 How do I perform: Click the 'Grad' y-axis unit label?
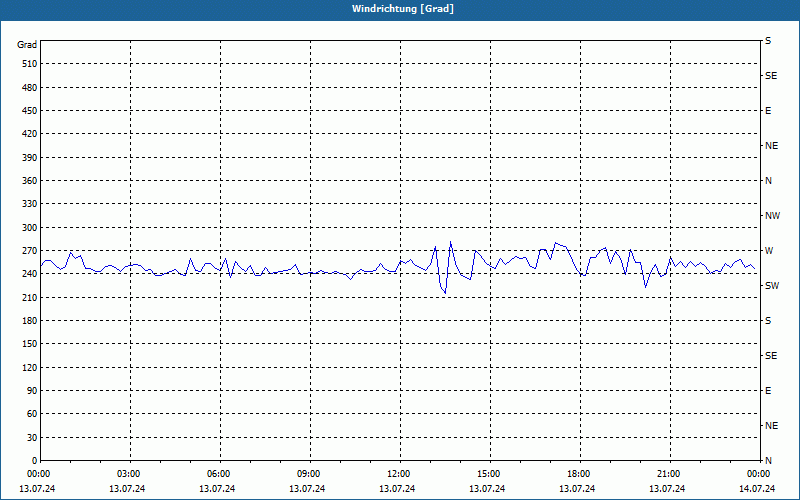pos(27,45)
